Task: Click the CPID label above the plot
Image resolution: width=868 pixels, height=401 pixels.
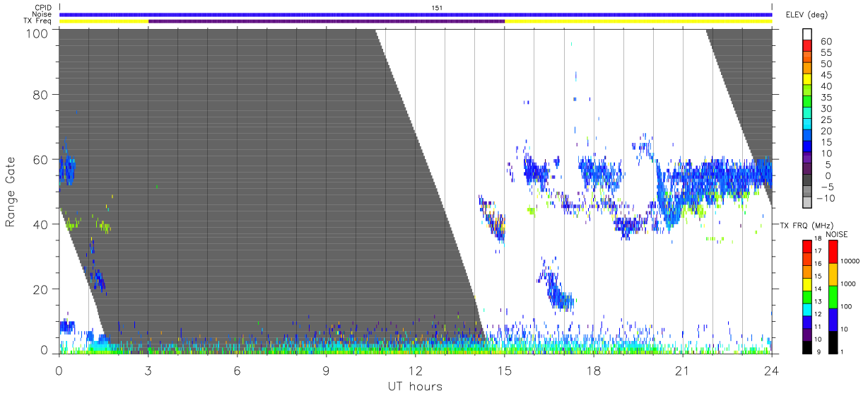Action: click(43, 7)
